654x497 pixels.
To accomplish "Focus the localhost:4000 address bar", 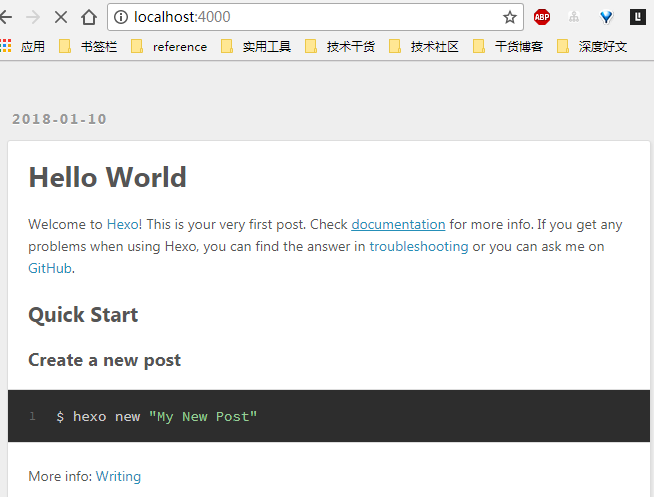I will [x=315, y=17].
